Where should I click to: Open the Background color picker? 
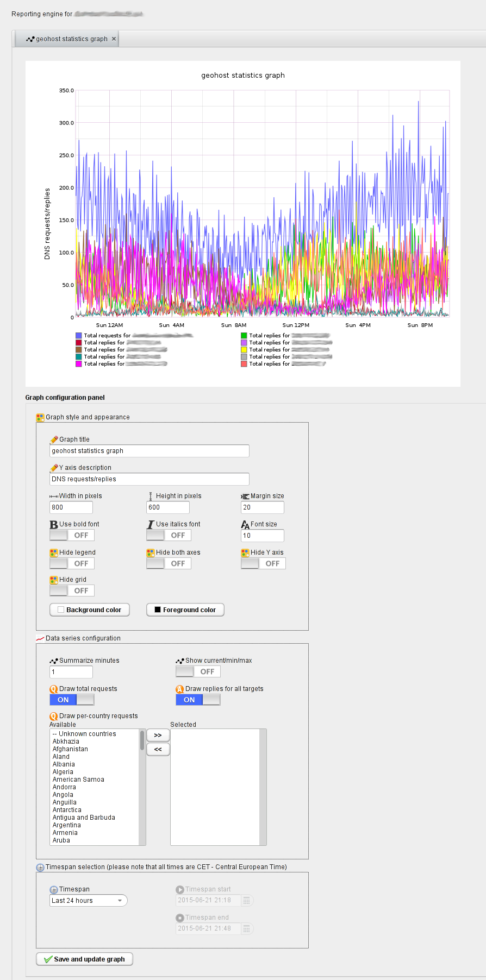tap(90, 610)
